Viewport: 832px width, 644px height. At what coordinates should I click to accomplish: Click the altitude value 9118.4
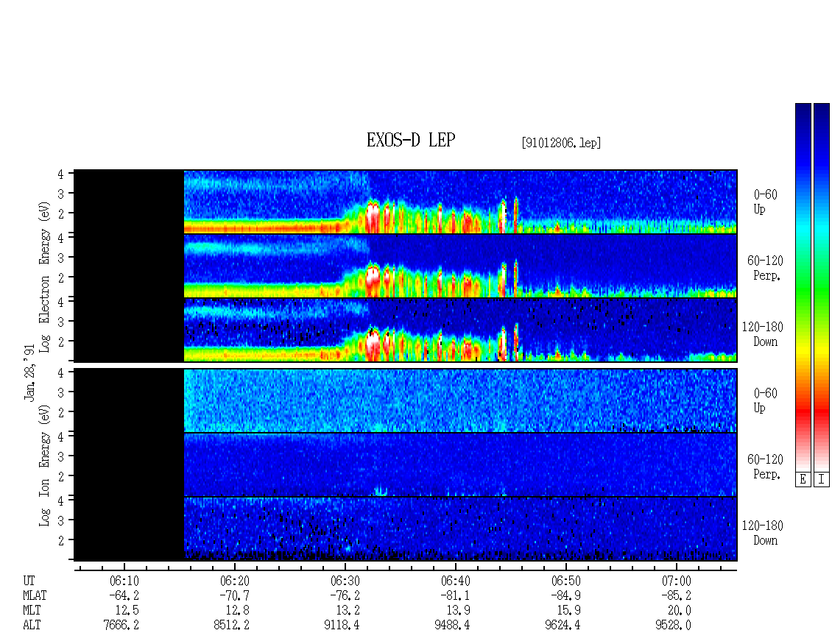[342, 626]
